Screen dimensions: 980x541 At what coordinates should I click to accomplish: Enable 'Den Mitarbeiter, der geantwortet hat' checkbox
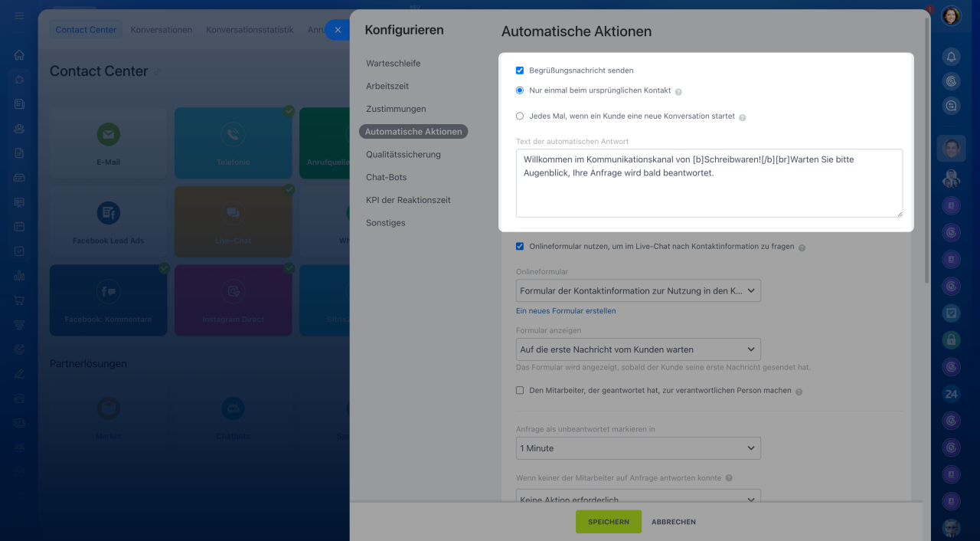pos(520,390)
